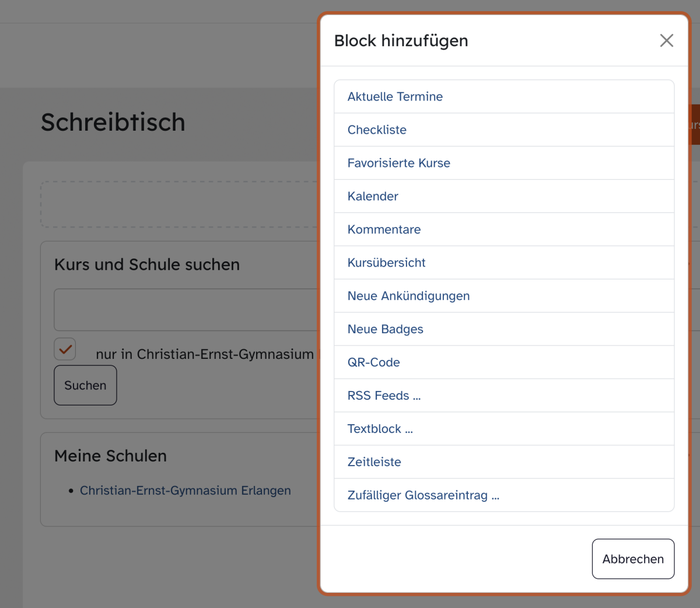This screenshot has height=608, width=700.
Task: Close the Block hinzufügen dialog
Action: coord(666,40)
